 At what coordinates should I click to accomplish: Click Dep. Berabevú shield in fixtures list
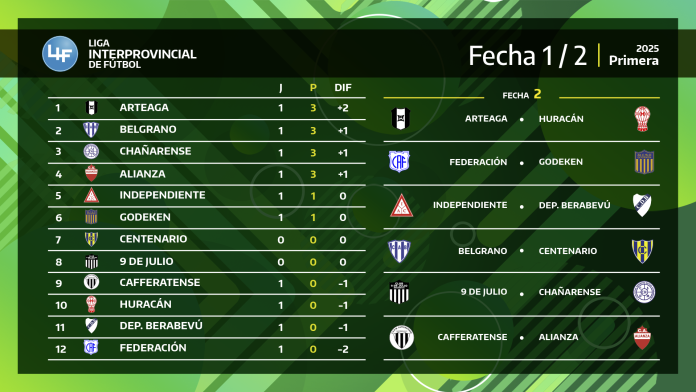click(642, 205)
